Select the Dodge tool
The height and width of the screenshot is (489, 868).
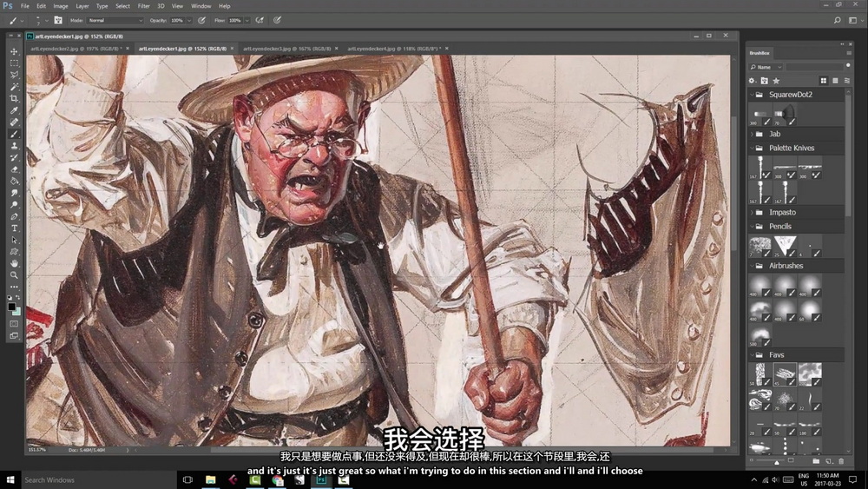(14, 205)
